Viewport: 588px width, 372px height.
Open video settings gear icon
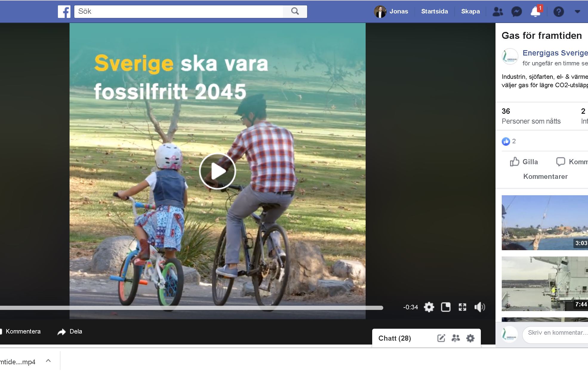coord(429,307)
